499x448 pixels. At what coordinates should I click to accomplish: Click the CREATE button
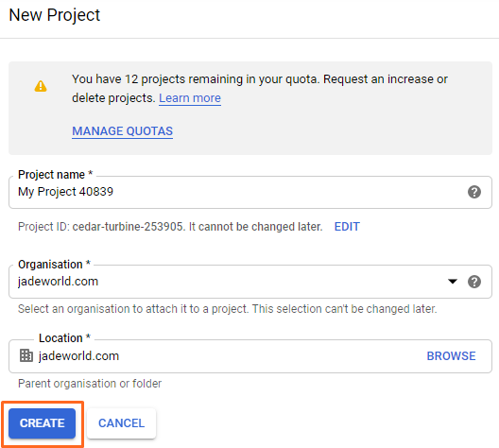pos(42,423)
